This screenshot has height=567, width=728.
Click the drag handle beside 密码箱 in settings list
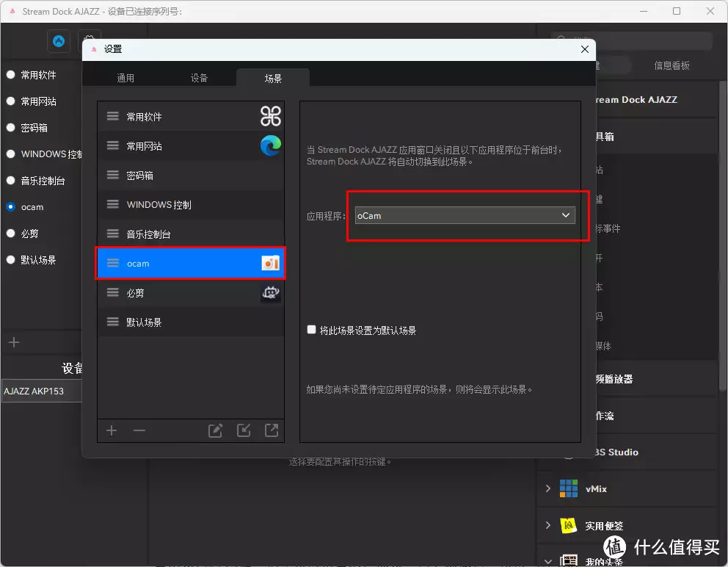113,175
